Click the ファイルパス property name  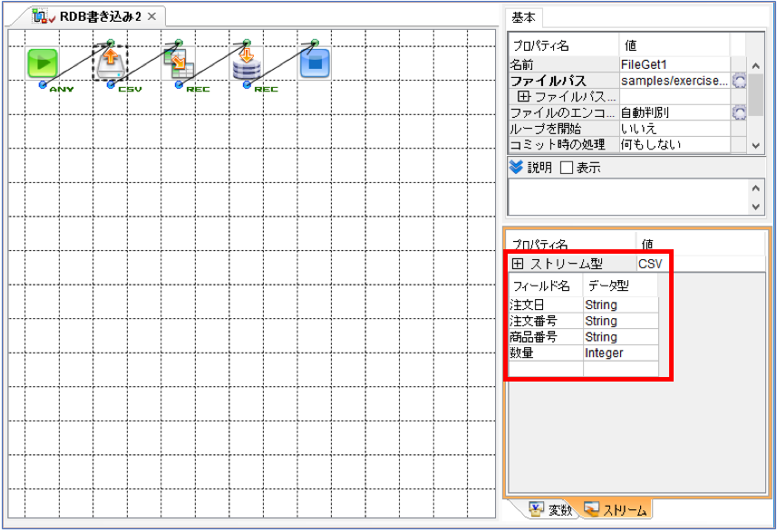pyautogui.click(x=563, y=81)
